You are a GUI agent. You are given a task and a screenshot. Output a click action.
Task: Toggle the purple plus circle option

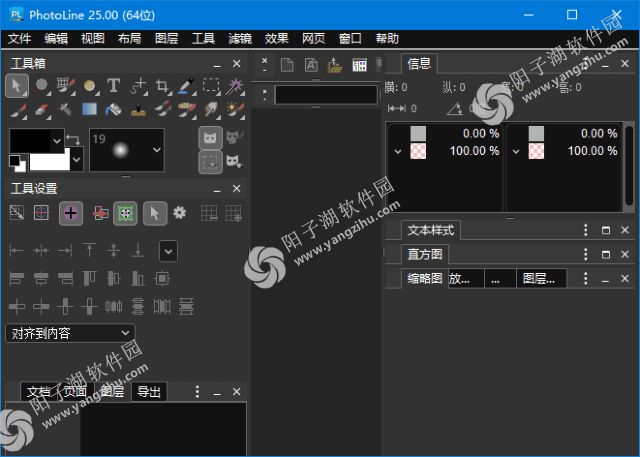pyautogui.click(x=71, y=213)
